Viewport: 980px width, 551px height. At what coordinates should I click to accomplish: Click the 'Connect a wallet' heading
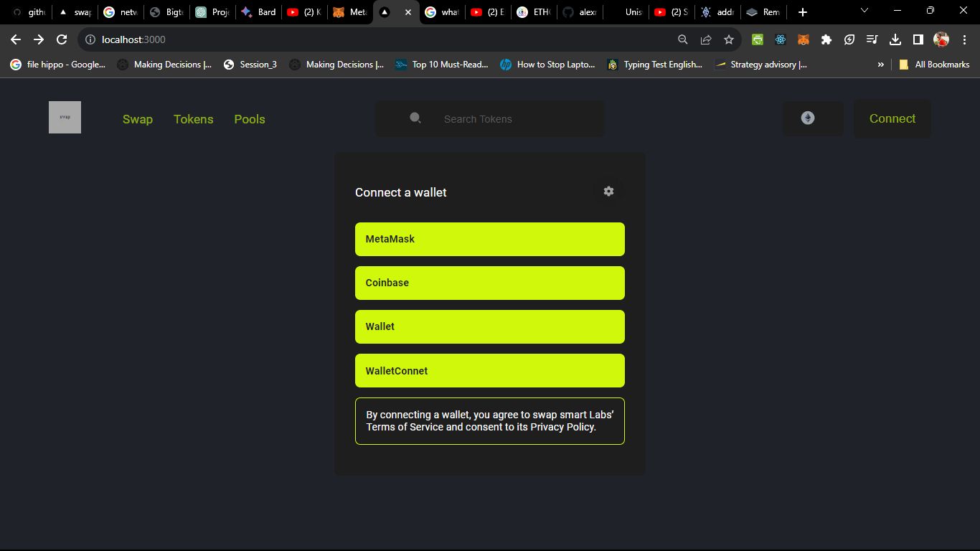click(x=401, y=192)
